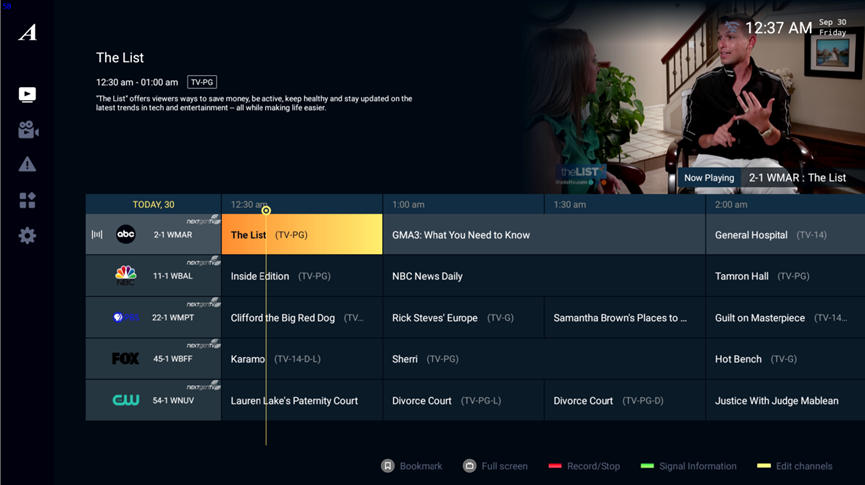Select Justice With Judge Mablean
Viewport: 865px width, 485px height.
pos(786,400)
